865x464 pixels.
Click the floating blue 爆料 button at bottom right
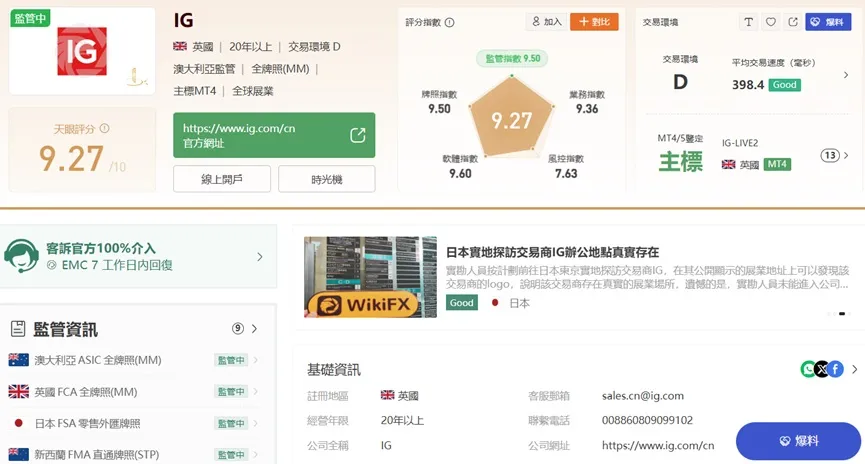pyautogui.click(x=798, y=441)
